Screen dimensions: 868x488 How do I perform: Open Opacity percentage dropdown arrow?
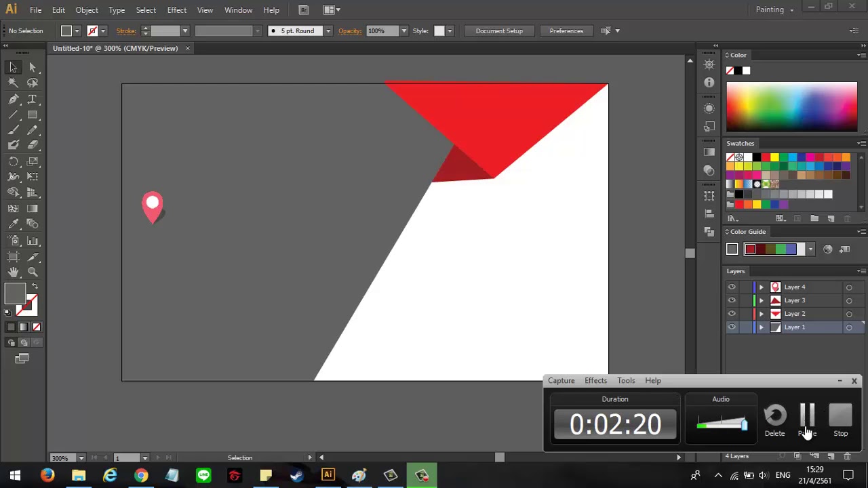click(x=404, y=30)
